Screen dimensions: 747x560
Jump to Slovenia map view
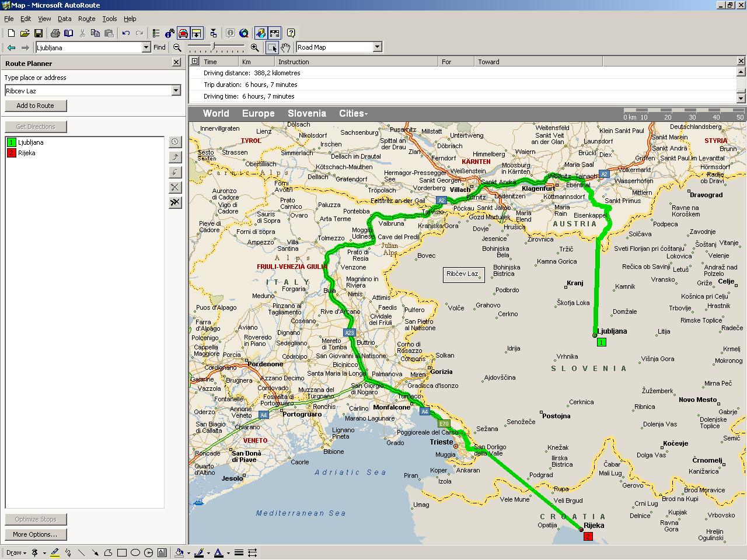(x=307, y=114)
